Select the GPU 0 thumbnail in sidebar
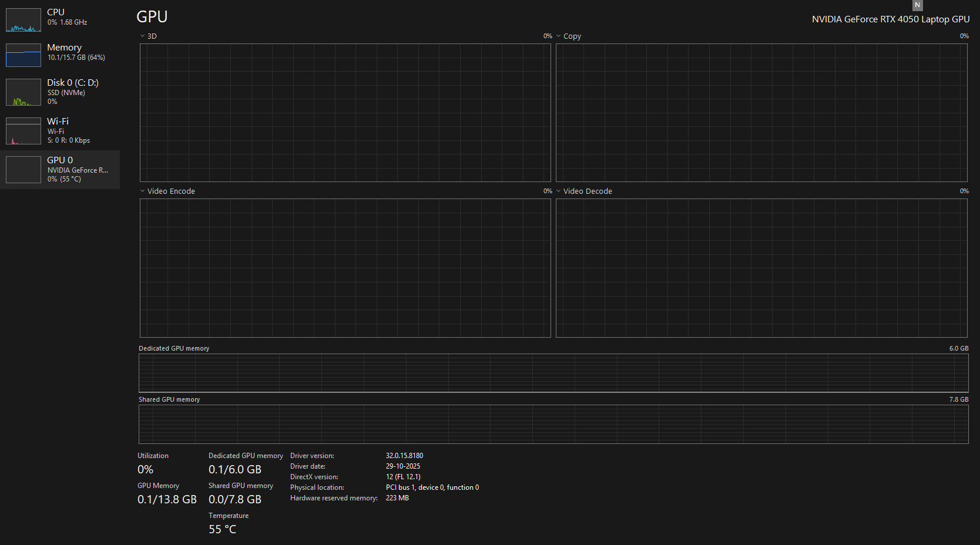Viewport: 980px width, 545px height. coord(24,170)
